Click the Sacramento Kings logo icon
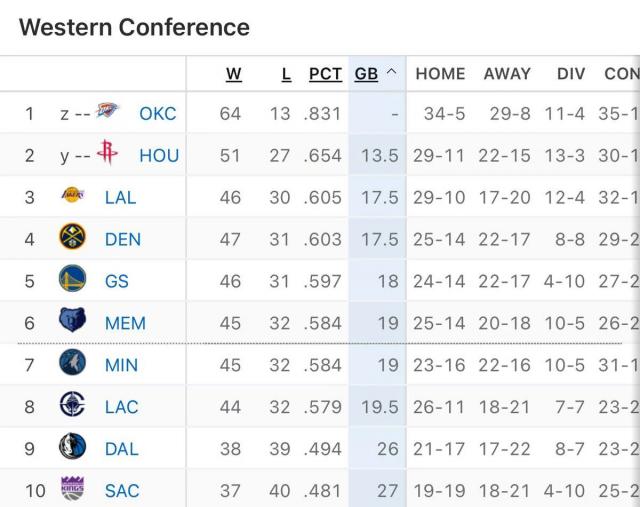 [x=73, y=490]
